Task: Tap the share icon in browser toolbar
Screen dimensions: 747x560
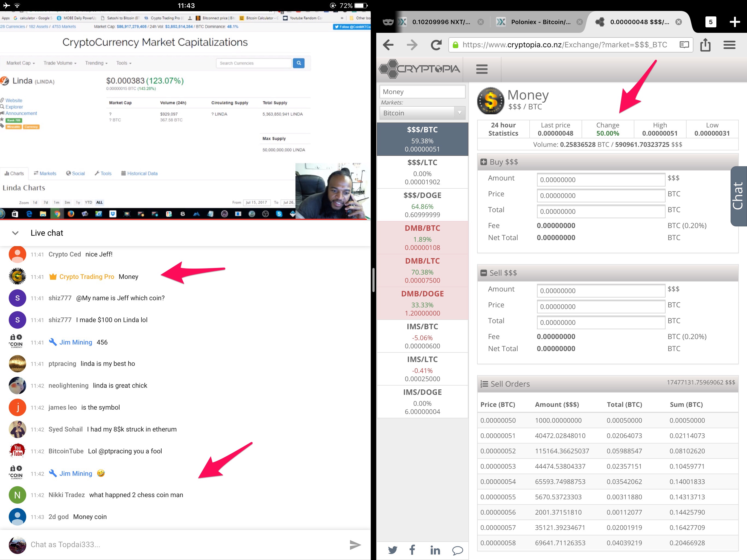Action: (x=705, y=45)
